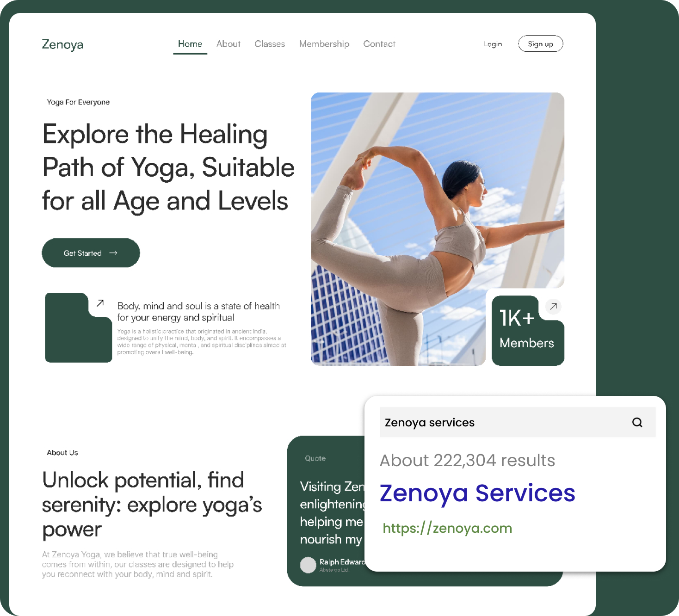Open the Zenoya Services result title

pyautogui.click(x=477, y=493)
